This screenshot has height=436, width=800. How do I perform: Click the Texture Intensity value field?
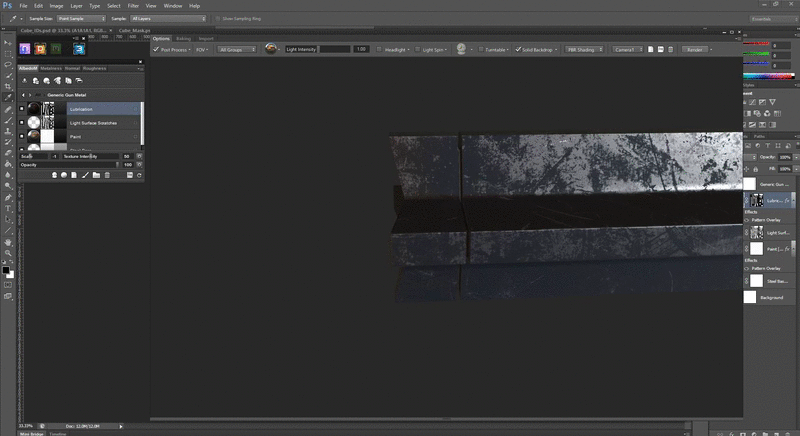tap(127, 156)
